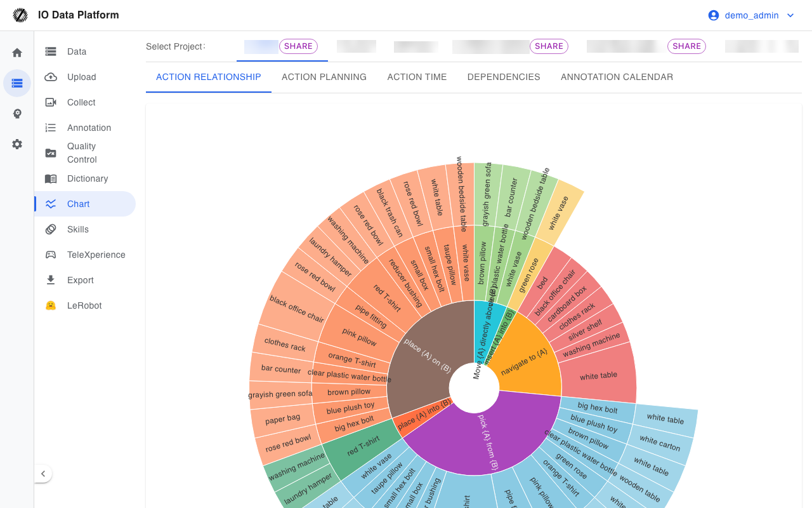
Task: Click the Chart line icon
Action: tap(51, 204)
